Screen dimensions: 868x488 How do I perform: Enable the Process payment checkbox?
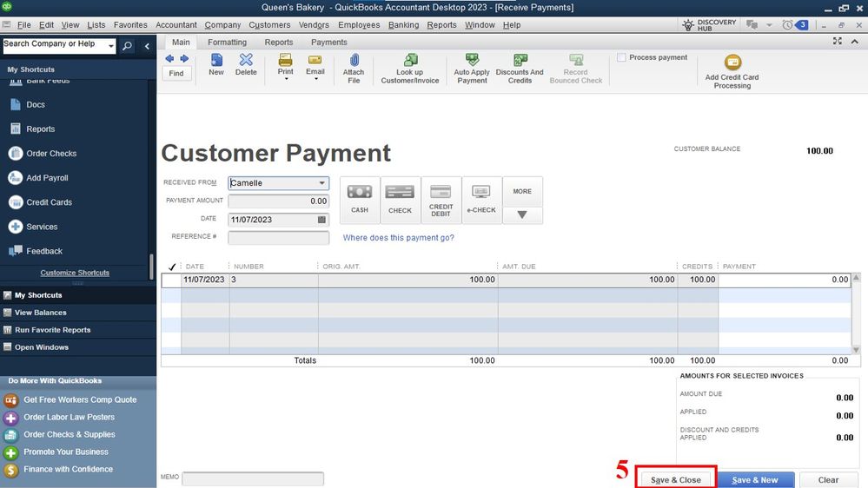pyautogui.click(x=621, y=57)
